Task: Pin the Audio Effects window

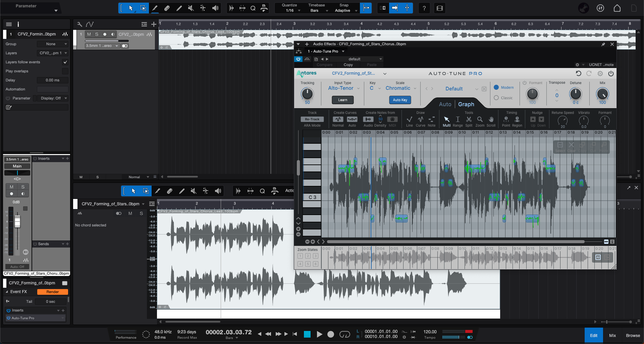Action: [x=603, y=44]
